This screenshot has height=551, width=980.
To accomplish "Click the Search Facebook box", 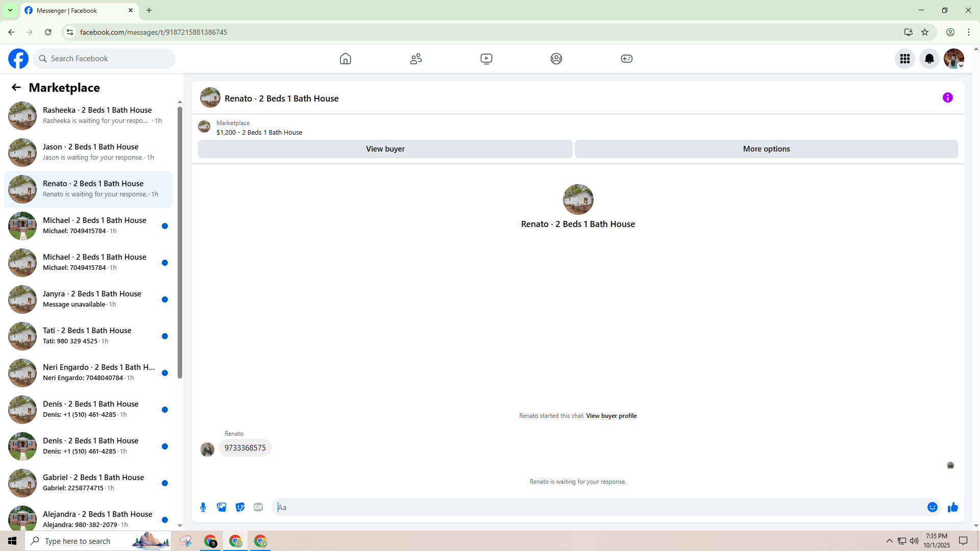I will (104, 59).
